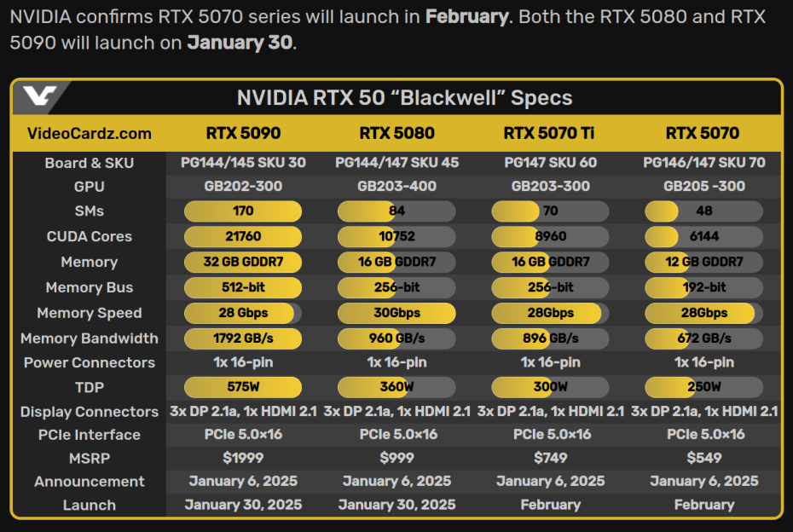Screen dimensions: 793x532
Task: Click the 84 SMs bar
Action: click(396, 211)
